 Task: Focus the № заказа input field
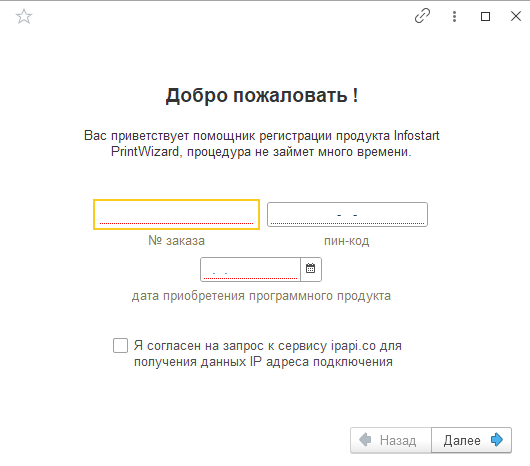176,215
